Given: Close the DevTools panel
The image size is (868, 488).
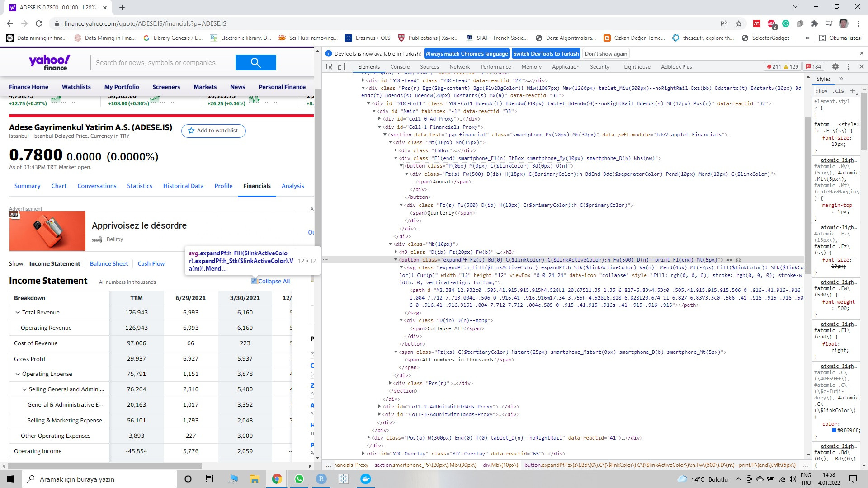Looking at the screenshot, I should pyautogui.click(x=862, y=66).
